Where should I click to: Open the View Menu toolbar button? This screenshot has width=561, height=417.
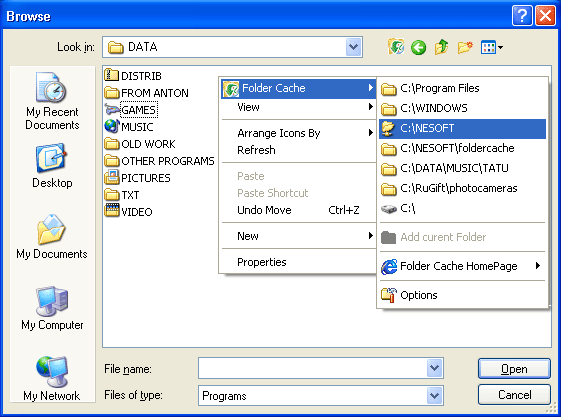coord(492,47)
